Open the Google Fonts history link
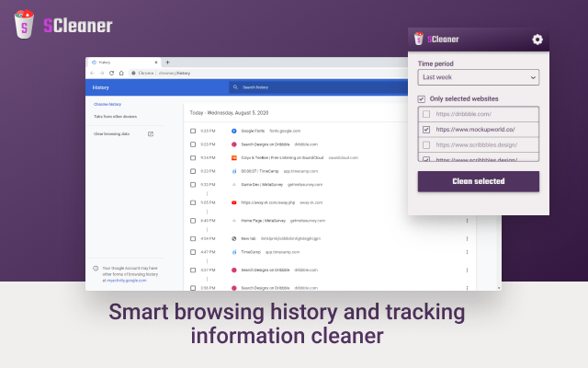Screen dimensions: 588x368 point(253,131)
